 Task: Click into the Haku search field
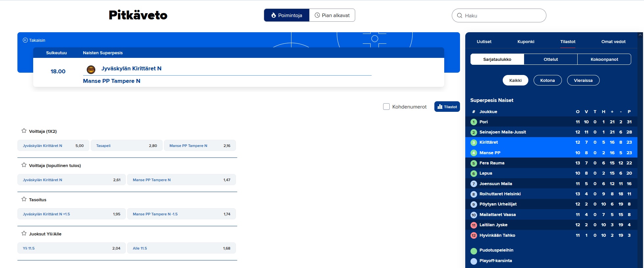[x=499, y=15]
